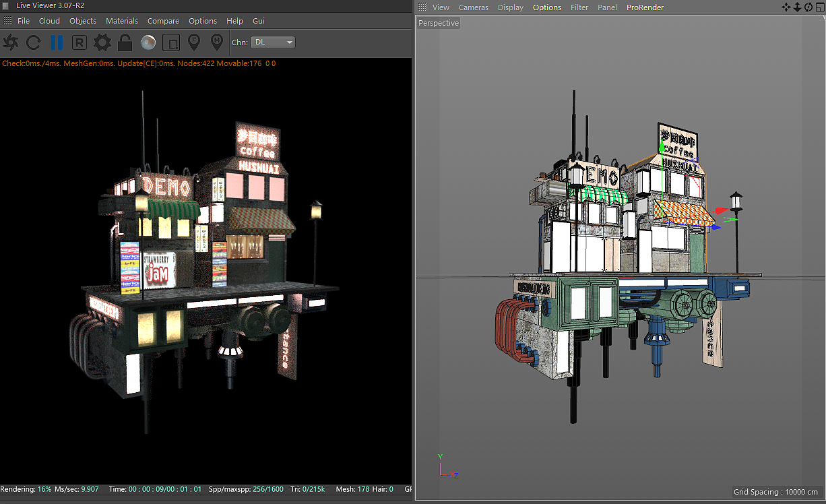
Task: Click viewport move camera four-arrow icon
Action: 786,7
